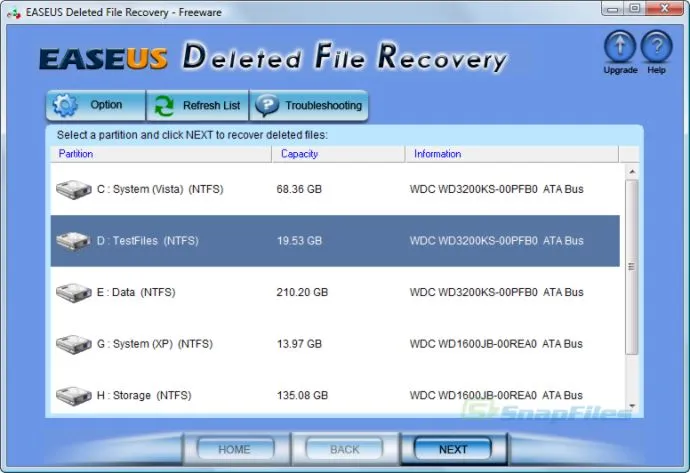Click the Information text in C: row
This screenshot has height=473, width=690.
coord(497,189)
